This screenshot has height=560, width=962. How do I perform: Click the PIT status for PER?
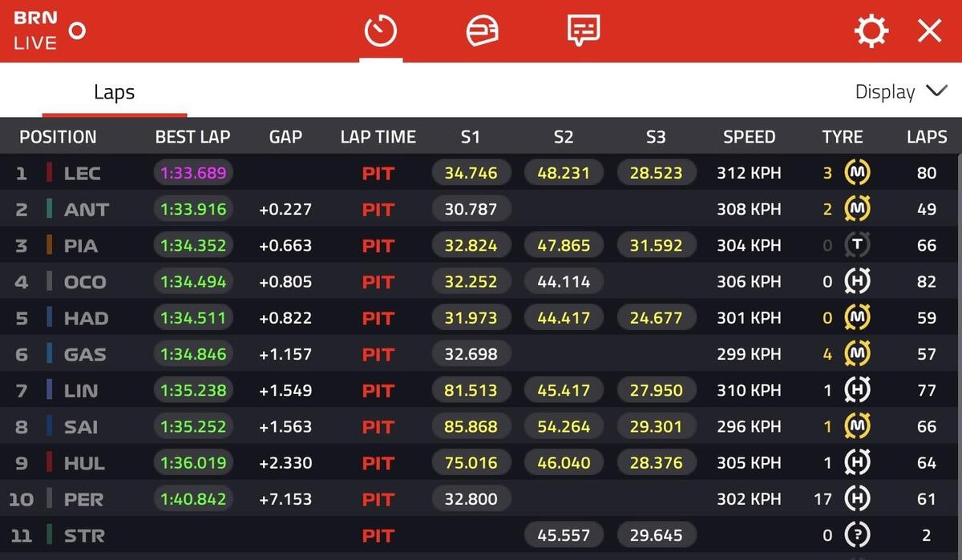(378, 499)
